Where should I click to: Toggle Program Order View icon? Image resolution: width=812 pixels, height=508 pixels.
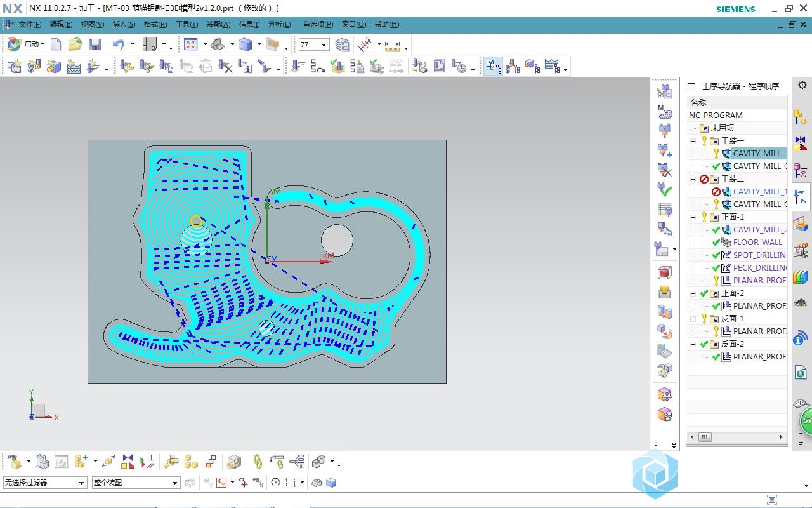tap(493, 66)
